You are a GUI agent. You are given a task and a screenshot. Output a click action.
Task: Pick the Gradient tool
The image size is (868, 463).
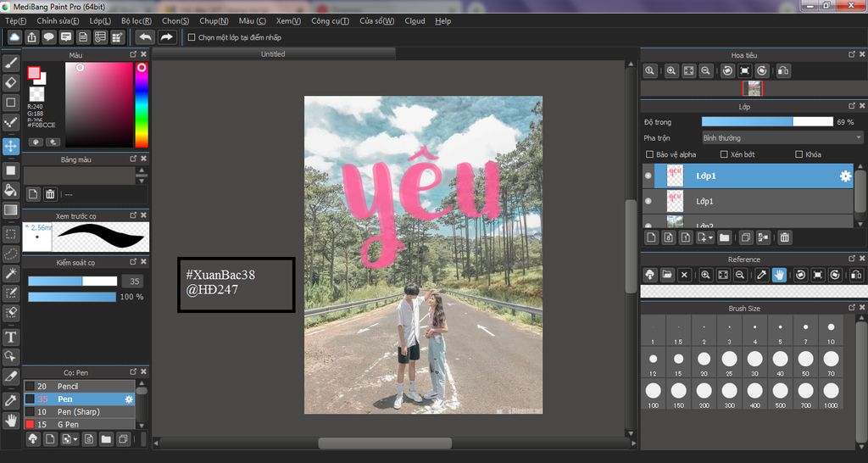pos(10,210)
